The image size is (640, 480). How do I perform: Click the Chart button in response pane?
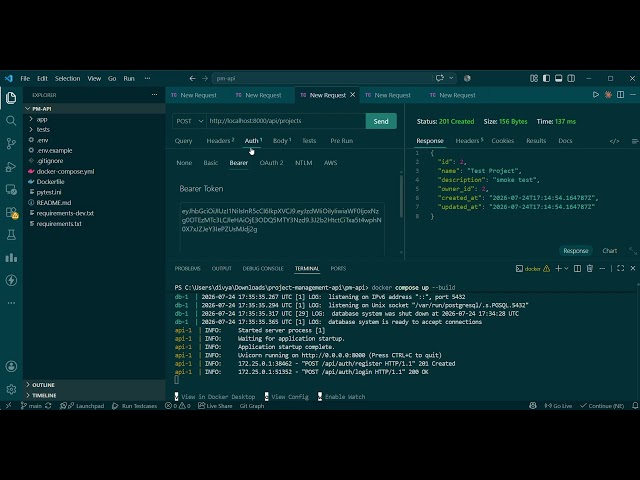(609, 251)
